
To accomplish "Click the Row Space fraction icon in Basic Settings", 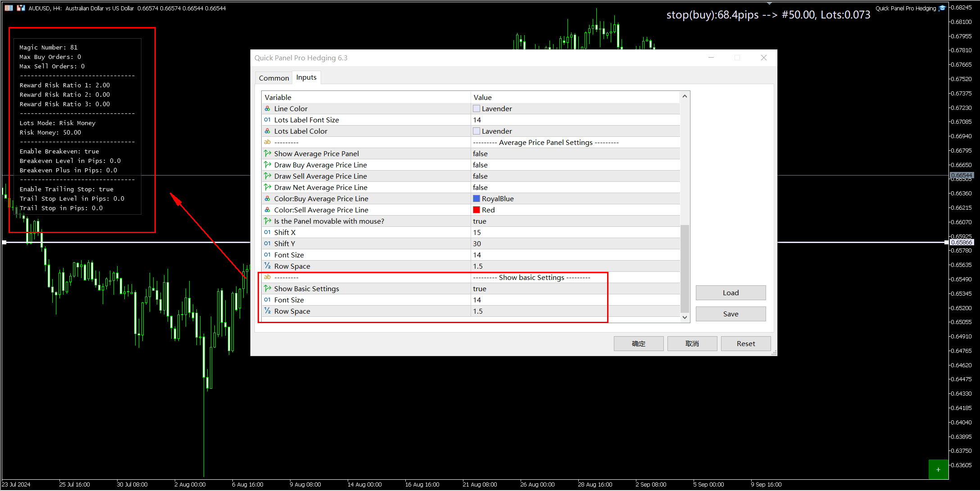I will [x=268, y=311].
